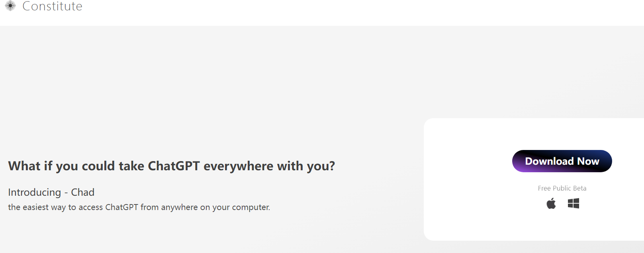Screen dimensions: 644x253
Task: Click the word ChatGPT in the small tagline
Action: pyautogui.click(x=121, y=207)
